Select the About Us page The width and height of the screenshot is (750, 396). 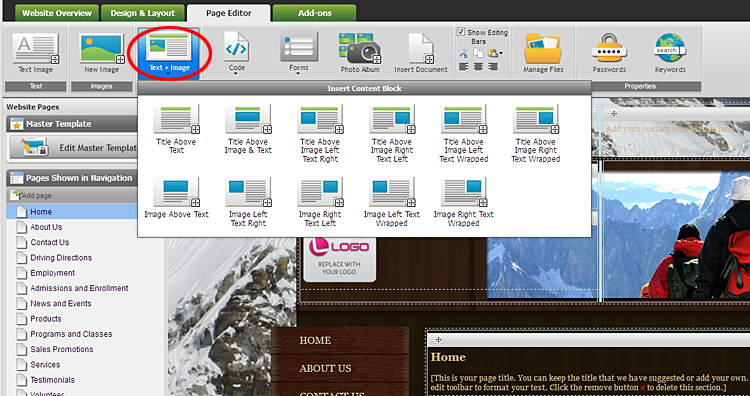[46, 227]
